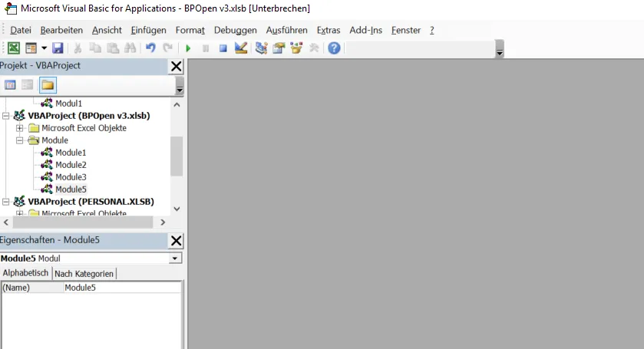The width and height of the screenshot is (644, 349).
Task: Open the Format menu
Action: pyautogui.click(x=190, y=31)
